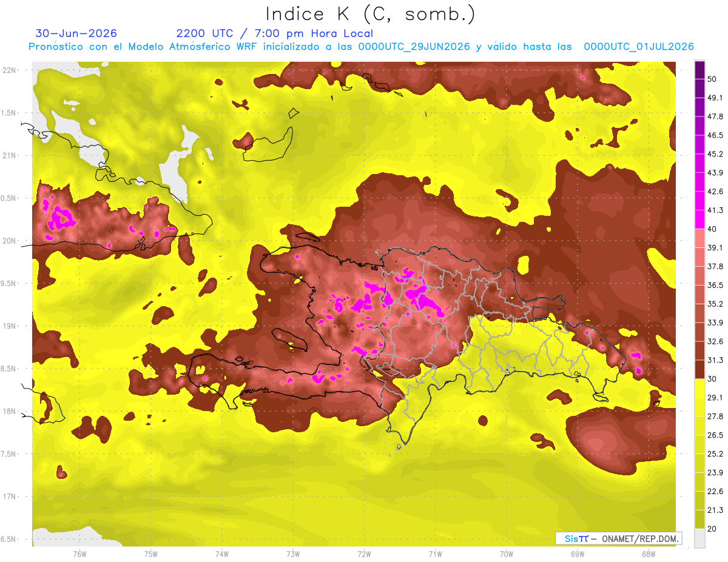Click the '0000UTC_01JUL2026' valid-until timestamp
Screen dimensions: 728x562
tap(638, 47)
